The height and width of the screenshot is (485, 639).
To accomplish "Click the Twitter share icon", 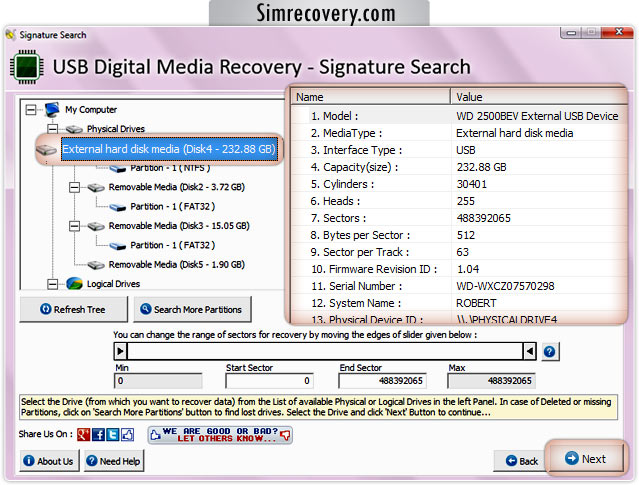I will [x=113, y=434].
